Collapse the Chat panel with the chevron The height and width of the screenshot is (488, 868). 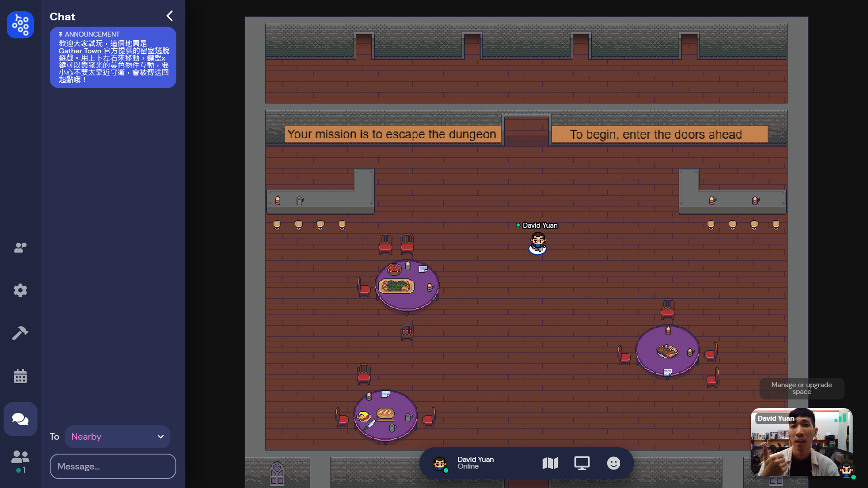(170, 16)
